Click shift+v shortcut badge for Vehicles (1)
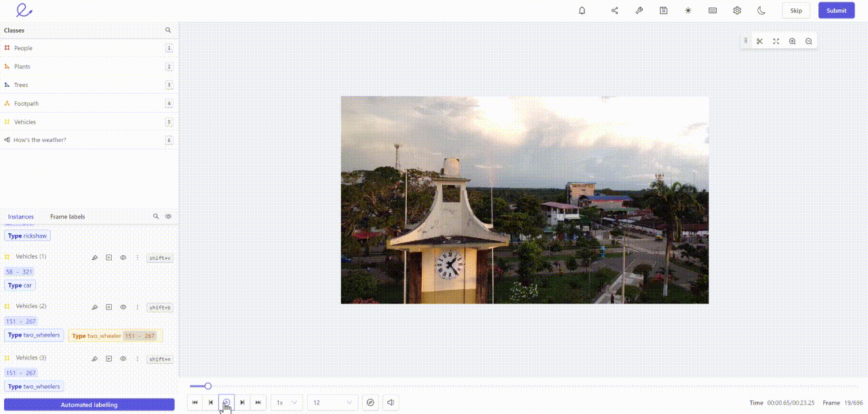 click(160, 258)
